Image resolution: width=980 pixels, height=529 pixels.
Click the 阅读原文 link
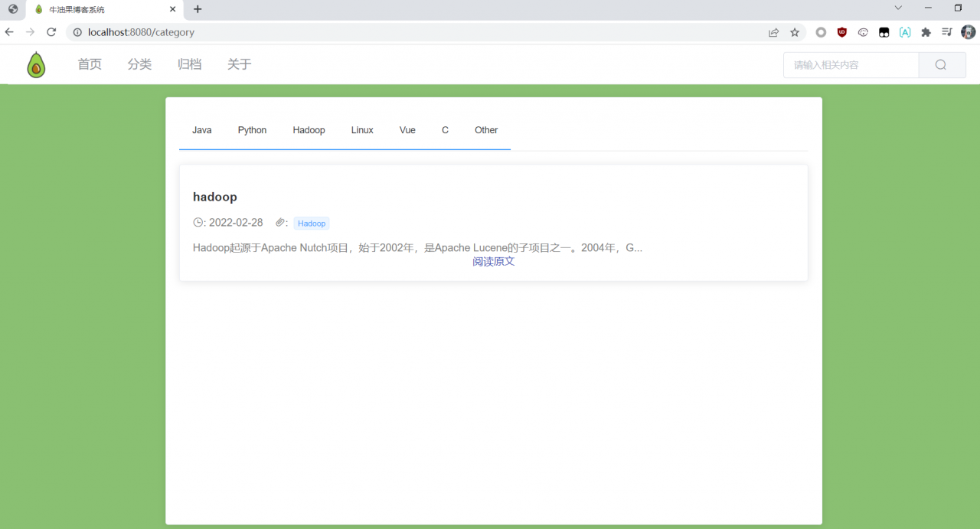pyautogui.click(x=494, y=262)
